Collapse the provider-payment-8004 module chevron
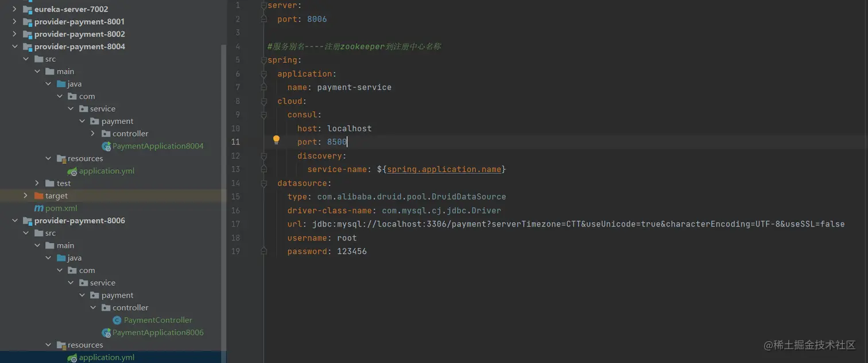The width and height of the screenshot is (868, 363). (x=14, y=46)
